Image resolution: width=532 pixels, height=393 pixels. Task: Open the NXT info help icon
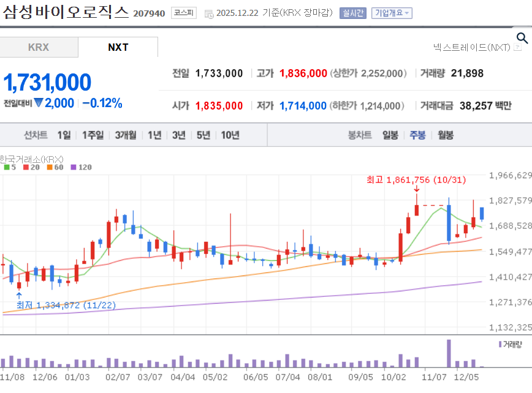[517, 47]
